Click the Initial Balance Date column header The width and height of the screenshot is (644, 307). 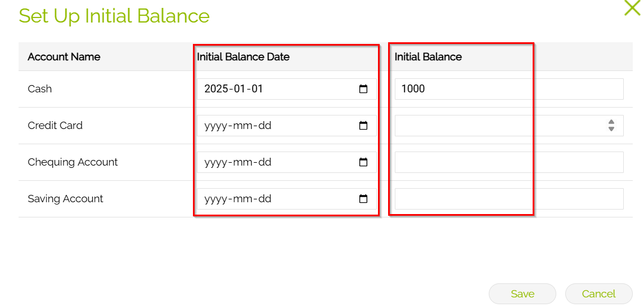[243, 56]
